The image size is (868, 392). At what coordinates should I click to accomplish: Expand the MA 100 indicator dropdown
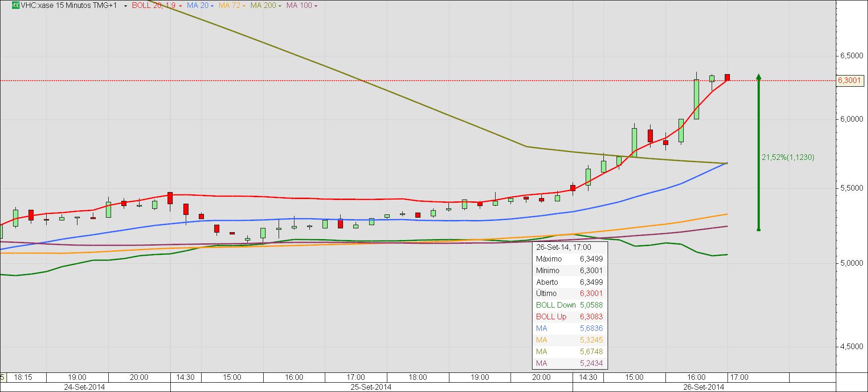click(x=316, y=6)
